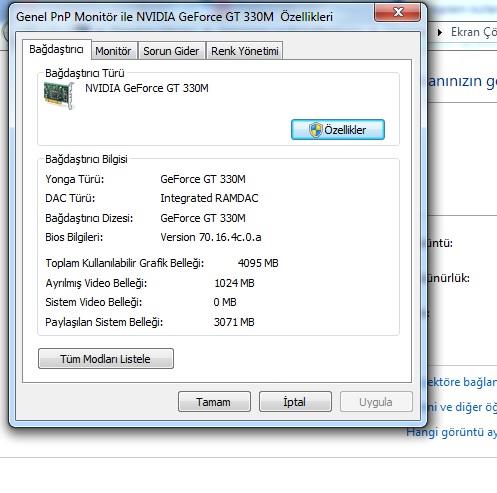Select the NVIDIA GeForce GT 330M adapter name
Image resolution: width=497 pixels, height=493 pixels.
147,88
